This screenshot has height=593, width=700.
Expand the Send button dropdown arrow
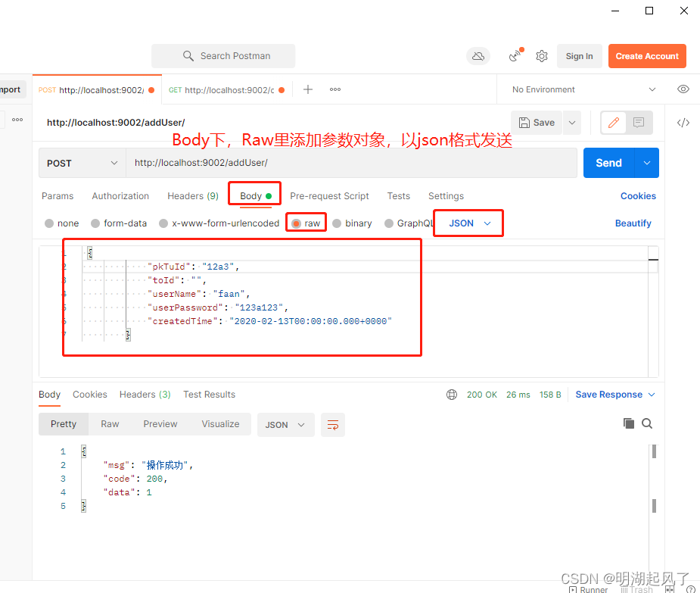[x=646, y=163]
